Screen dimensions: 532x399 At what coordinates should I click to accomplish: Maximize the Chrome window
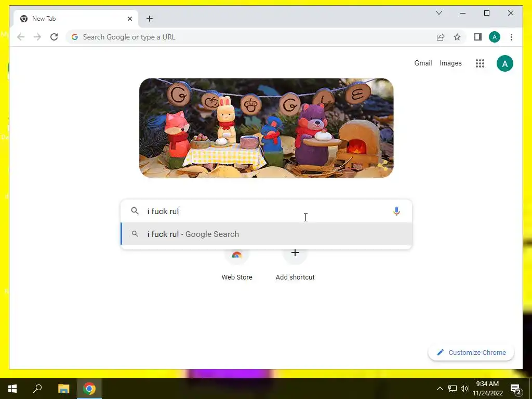(486, 13)
